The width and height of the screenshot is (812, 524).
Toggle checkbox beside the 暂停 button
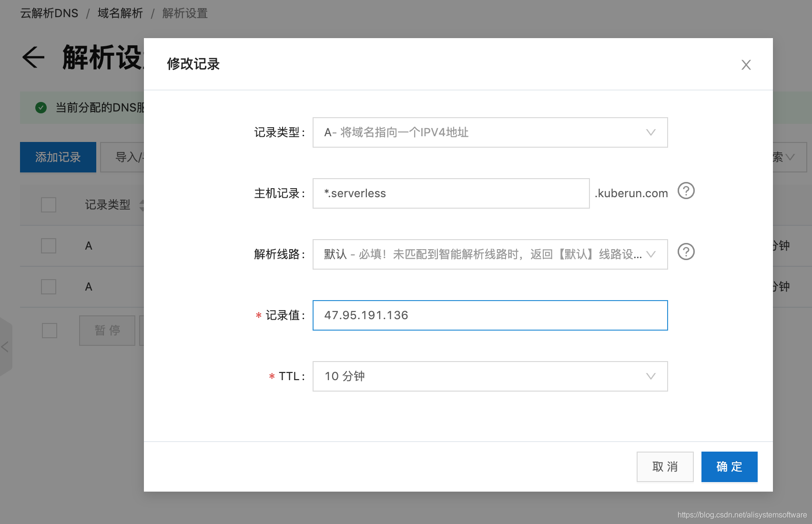click(50, 331)
